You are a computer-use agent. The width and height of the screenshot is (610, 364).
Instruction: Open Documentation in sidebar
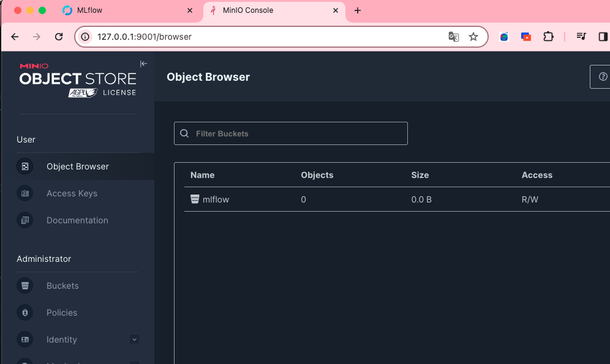[77, 220]
